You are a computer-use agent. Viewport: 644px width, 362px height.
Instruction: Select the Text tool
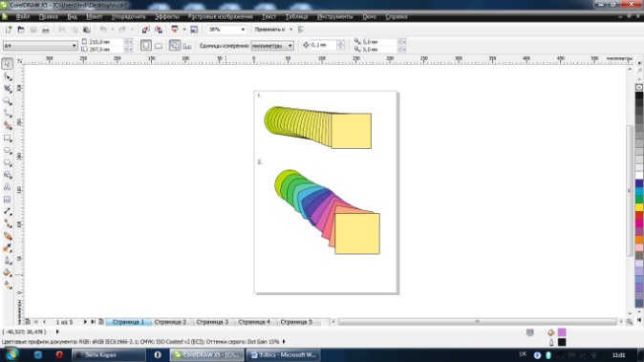[7, 187]
